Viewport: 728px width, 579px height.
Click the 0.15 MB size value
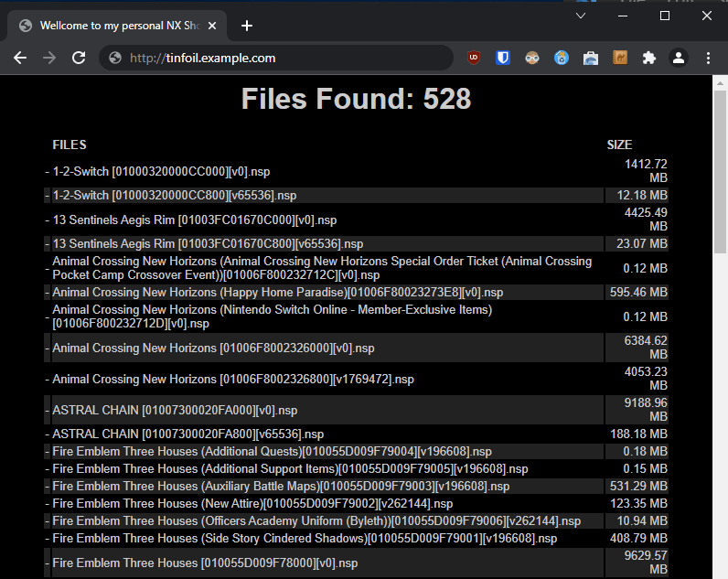646,468
